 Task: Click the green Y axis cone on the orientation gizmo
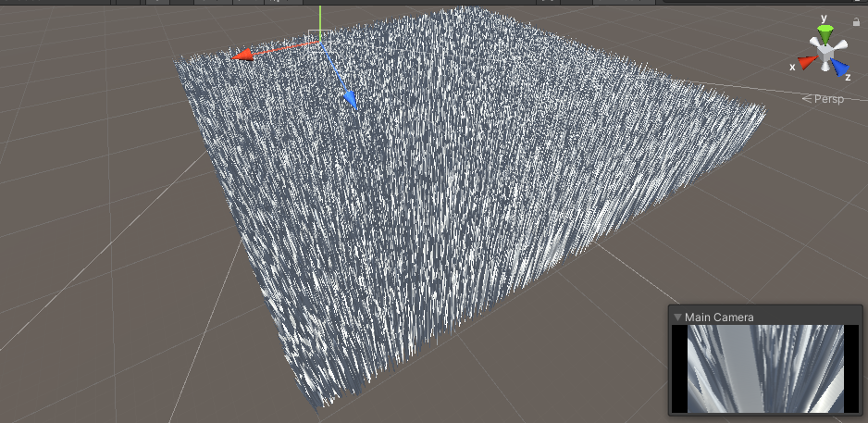(x=825, y=33)
